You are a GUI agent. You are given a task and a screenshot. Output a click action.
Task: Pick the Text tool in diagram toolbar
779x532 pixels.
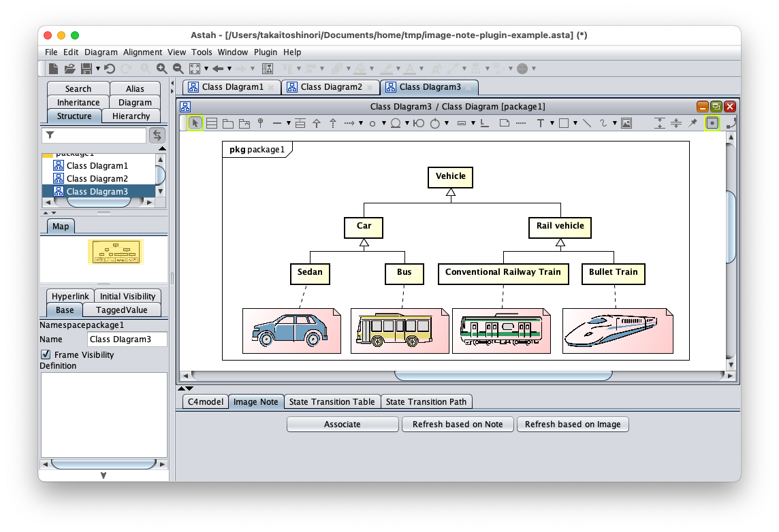click(541, 123)
